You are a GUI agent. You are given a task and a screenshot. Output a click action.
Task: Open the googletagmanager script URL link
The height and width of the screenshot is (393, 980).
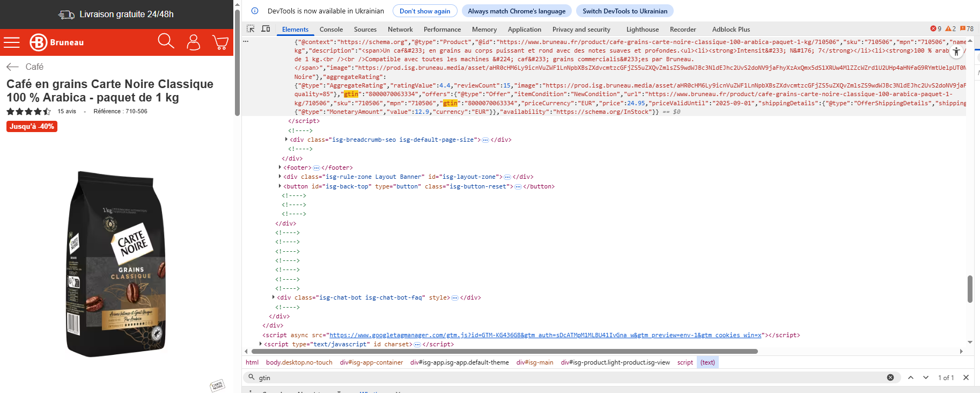click(545, 335)
